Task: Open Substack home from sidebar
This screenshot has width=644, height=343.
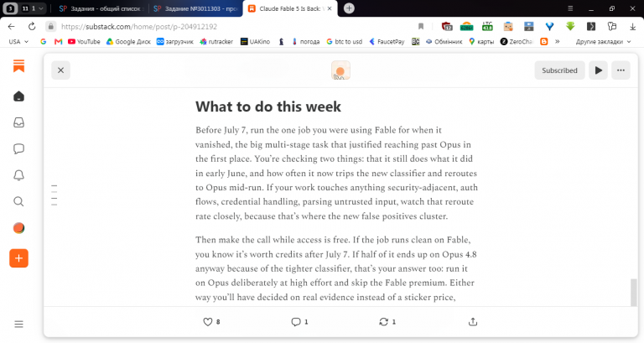Action: 19,96
